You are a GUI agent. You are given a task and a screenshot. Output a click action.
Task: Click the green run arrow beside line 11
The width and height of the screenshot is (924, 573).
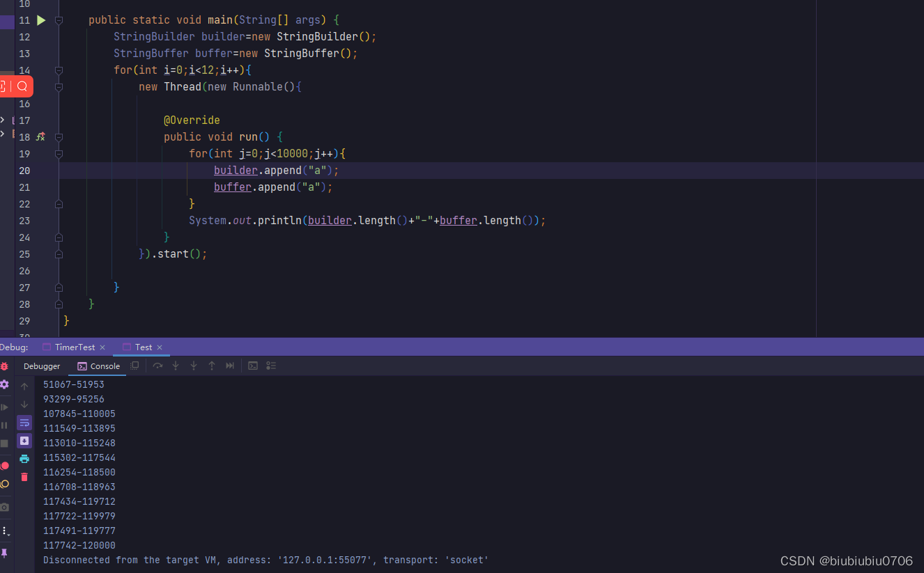pos(40,19)
